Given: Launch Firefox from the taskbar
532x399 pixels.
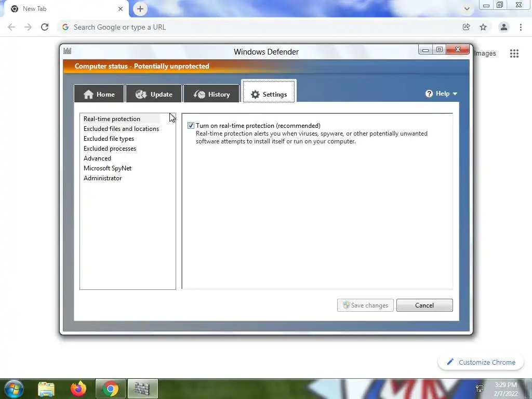Looking at the screenshot, I should 78,389.
